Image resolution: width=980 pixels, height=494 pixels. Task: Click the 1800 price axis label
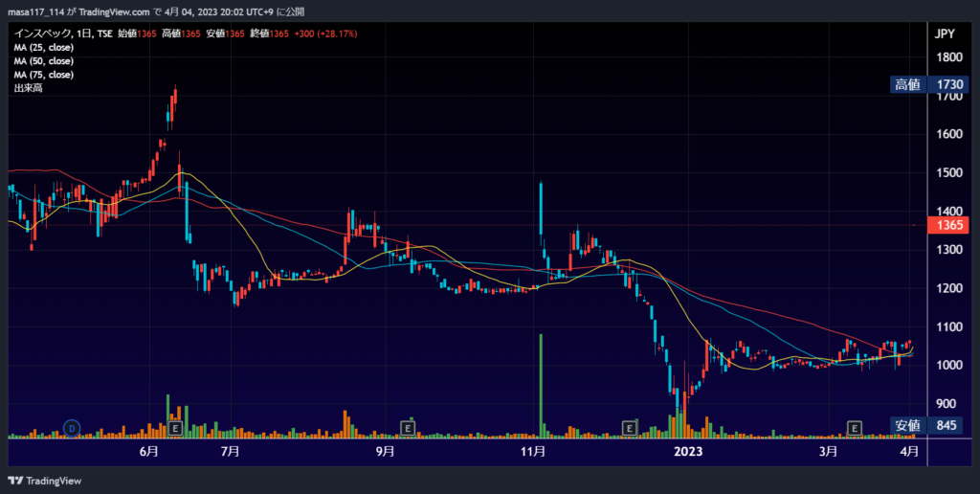[949, 57]
